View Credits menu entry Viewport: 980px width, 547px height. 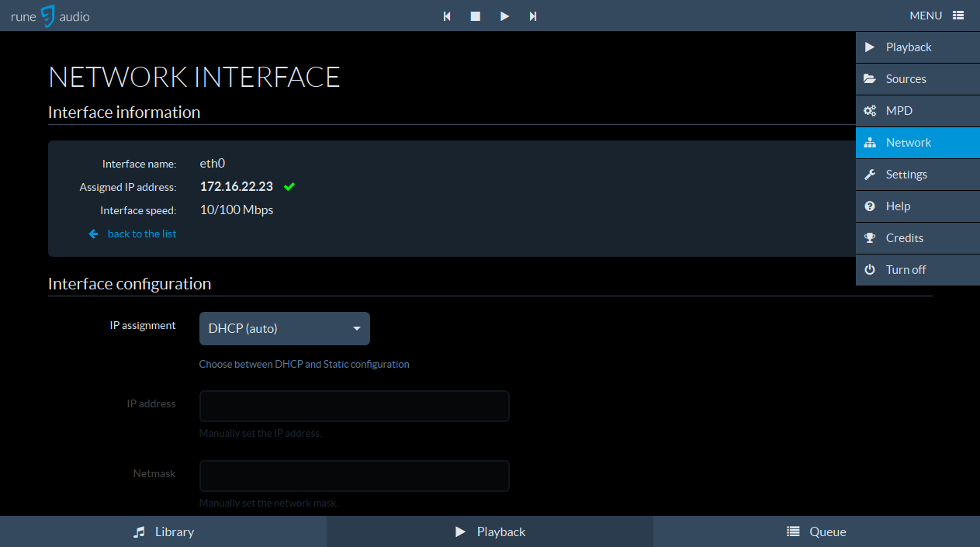[918, 238]
